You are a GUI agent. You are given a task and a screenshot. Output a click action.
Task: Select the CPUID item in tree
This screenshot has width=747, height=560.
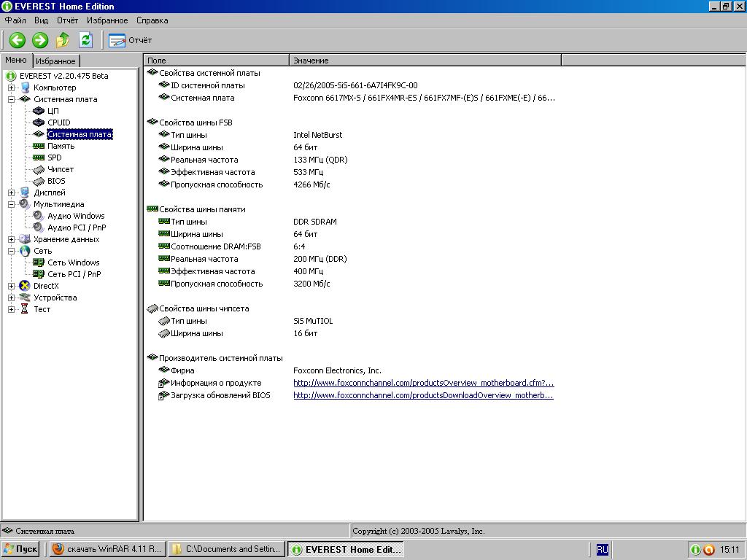(x=58, y=122)
